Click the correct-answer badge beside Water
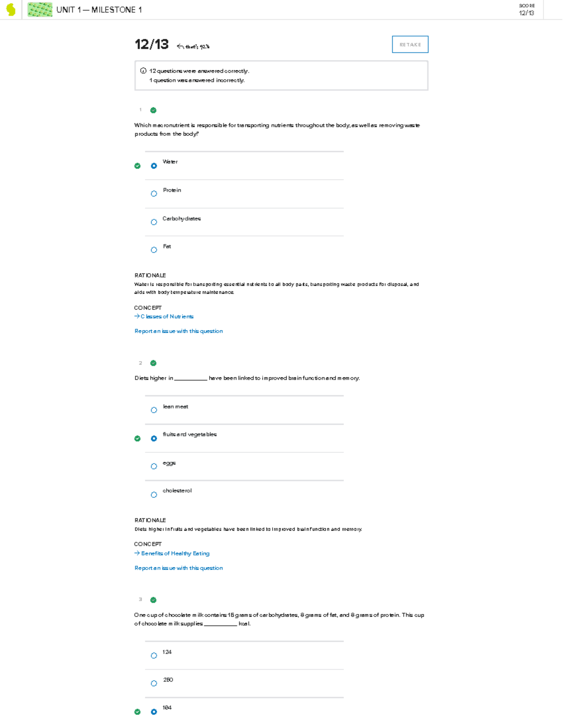This screenshot has height=728, width=563. 137,165
